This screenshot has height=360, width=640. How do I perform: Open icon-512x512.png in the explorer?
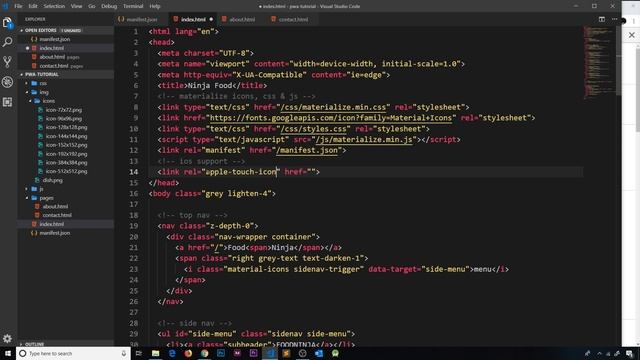(67, 171)
